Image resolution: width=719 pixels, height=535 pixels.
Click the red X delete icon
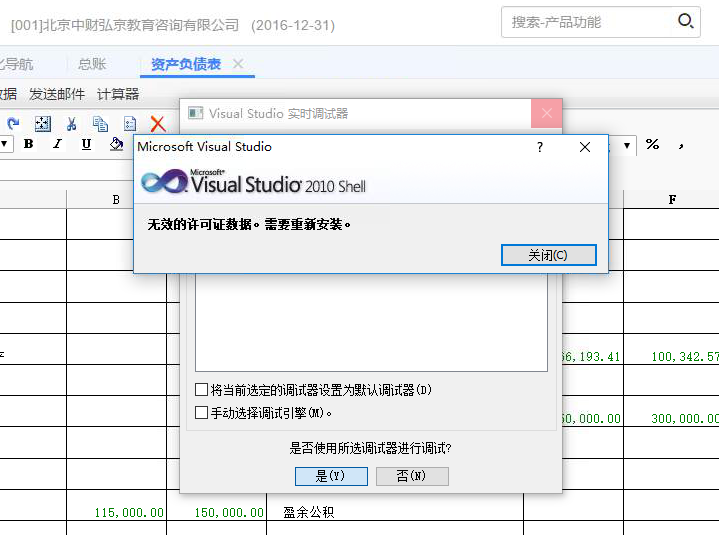click(158, 124)
